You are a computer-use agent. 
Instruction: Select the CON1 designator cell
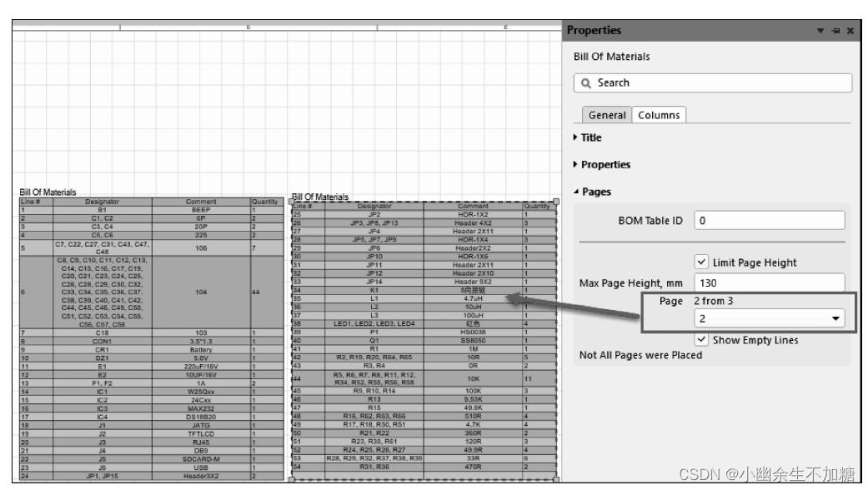point(102,341)
